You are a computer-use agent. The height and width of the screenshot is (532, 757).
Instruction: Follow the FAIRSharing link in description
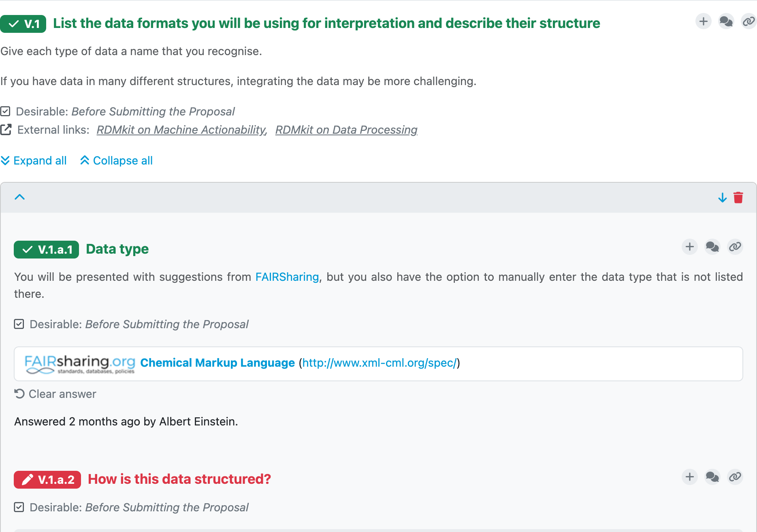tap(287, 277)
